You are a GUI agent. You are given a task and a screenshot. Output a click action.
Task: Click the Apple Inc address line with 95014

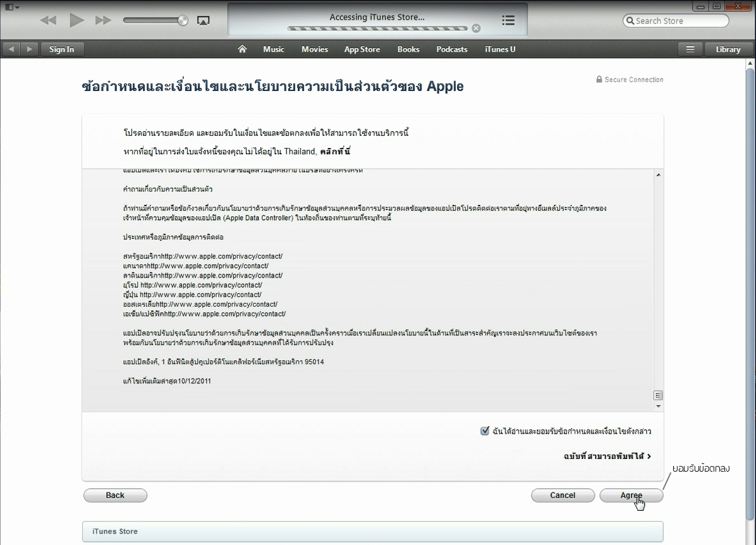[223, 362]
